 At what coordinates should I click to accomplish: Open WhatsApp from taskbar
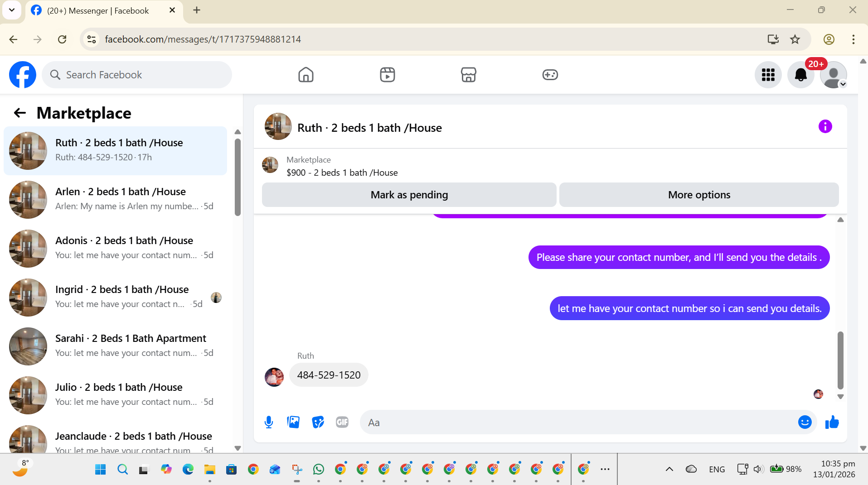click(x=319, y=469)
